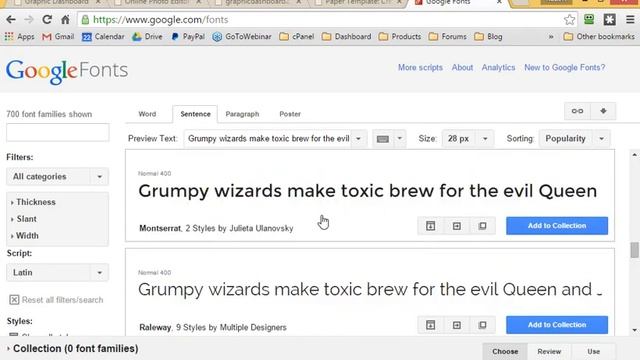Reload the page with the refresh icon

tap(47, 20)
